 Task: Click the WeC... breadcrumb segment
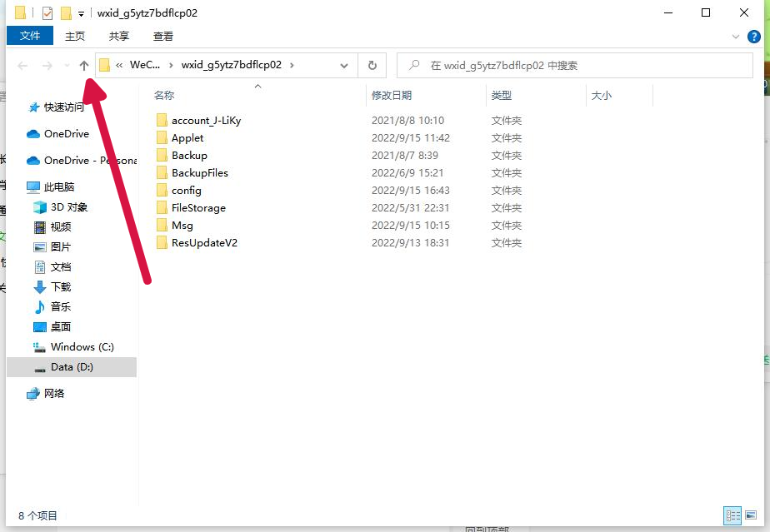(x=145, y=65)
